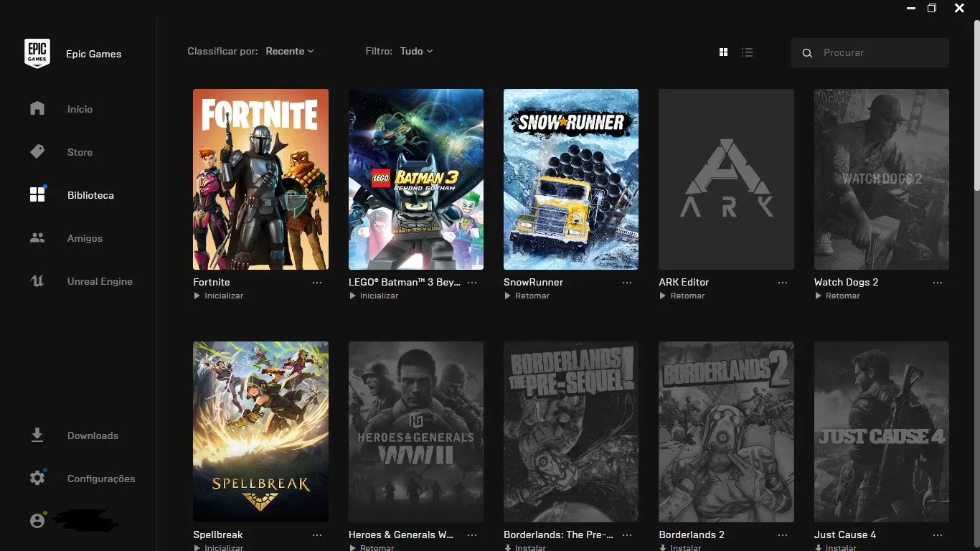Open Borderlands 2 three-dot options menu
The width and height of the screenshot is (980, 551).
pos(783,535)
